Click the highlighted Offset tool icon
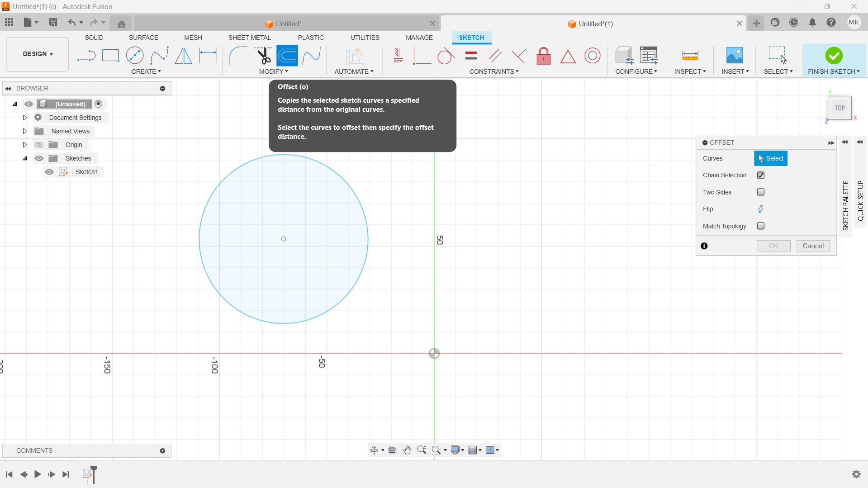 click(287, 56)
